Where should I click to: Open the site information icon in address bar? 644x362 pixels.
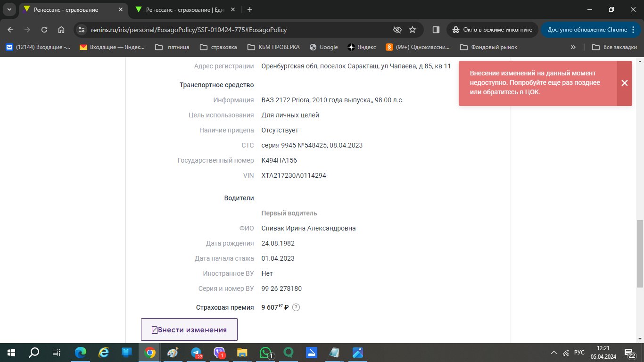[x=82, y=30]
